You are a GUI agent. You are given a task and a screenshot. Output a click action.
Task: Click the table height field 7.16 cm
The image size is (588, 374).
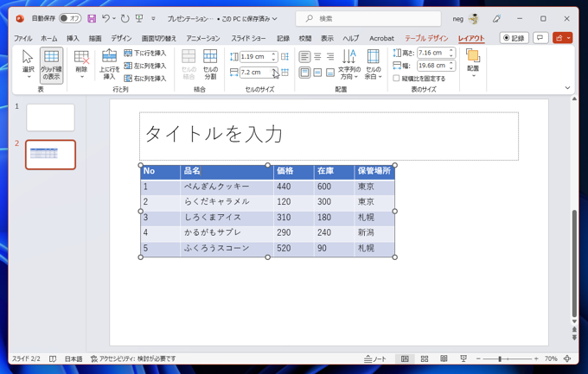[x=432, y=53]
